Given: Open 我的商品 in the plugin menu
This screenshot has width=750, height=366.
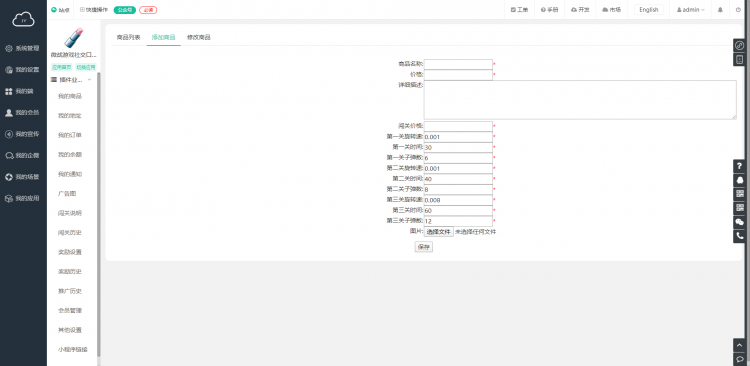Looking at the screenshot, I should (x=70, y=96).
